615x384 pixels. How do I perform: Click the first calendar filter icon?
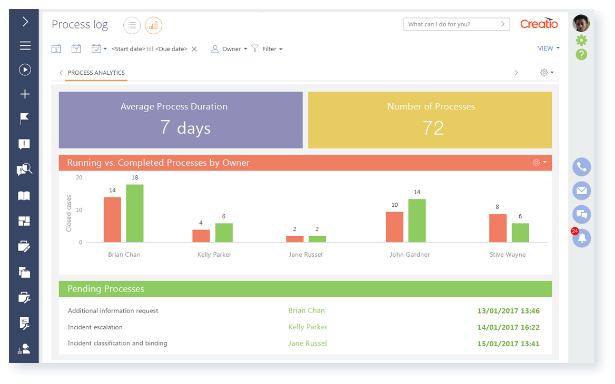56,49
